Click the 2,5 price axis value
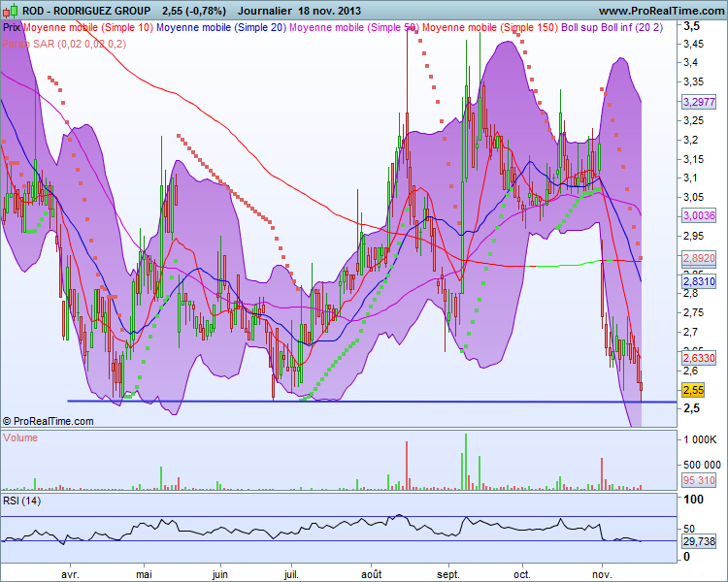Screen dimensions: 728x582 point(691,408)
